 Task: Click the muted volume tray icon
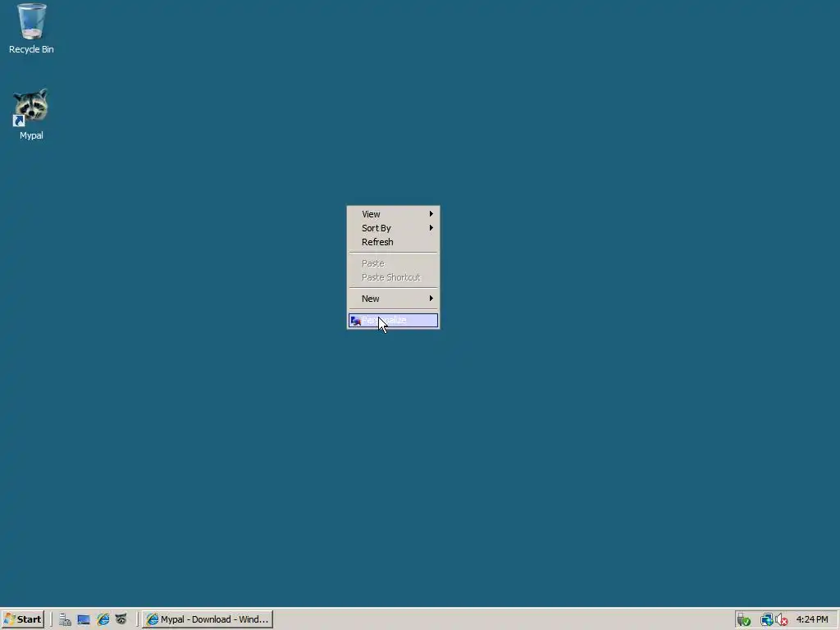[x=782, y=620]
